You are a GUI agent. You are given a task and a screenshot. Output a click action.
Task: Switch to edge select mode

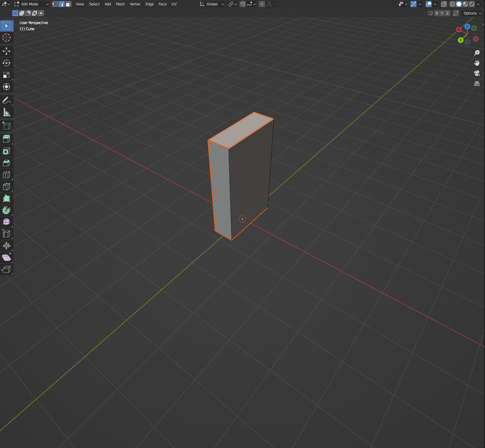(62, 4)
